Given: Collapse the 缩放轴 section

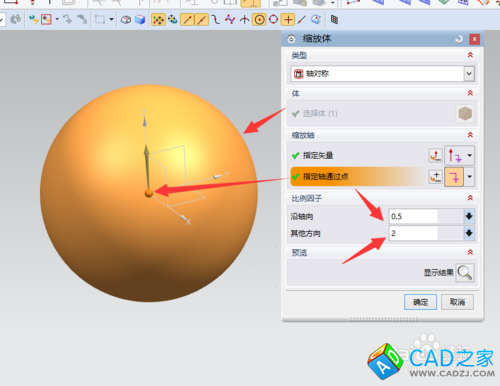Looking at the screenshot, I should click(x=470, y=135).
